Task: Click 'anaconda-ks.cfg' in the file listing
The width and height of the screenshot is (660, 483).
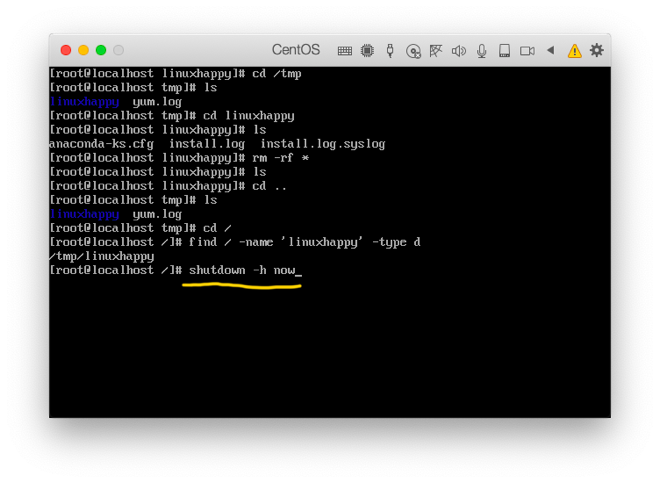Action: pos(101,144)
